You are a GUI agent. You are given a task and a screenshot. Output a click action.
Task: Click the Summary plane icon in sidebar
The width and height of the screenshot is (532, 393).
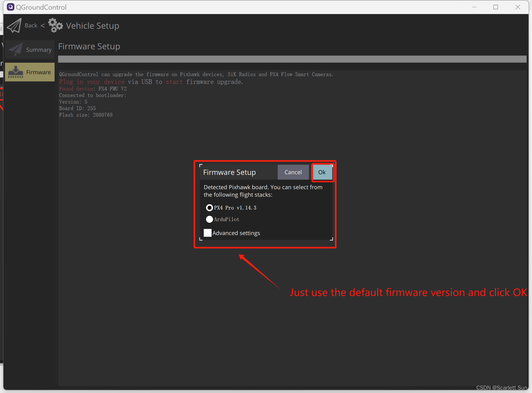coord(16,50)
